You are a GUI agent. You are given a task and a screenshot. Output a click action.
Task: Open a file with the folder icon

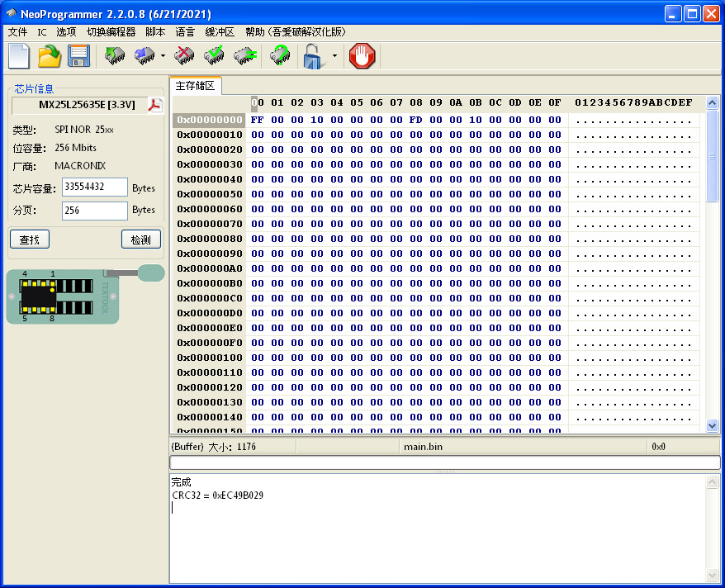click(x=49, y=56)
